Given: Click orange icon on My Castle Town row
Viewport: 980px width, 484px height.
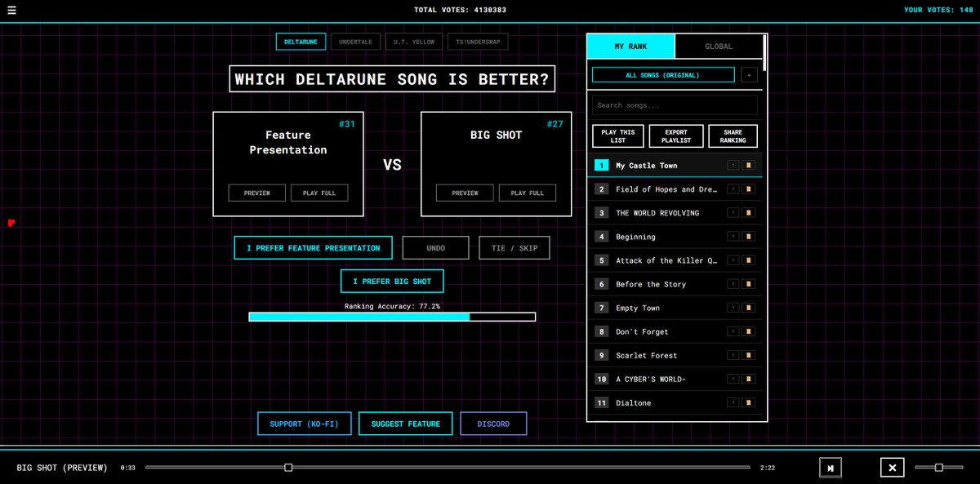Looking at the screenshot, I should point(749,166).
